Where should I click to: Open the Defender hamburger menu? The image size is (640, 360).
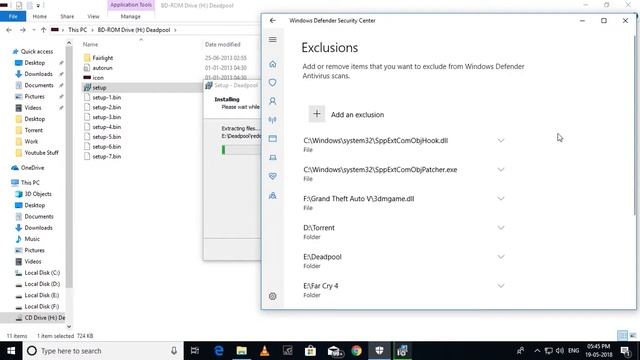point(273,40)
